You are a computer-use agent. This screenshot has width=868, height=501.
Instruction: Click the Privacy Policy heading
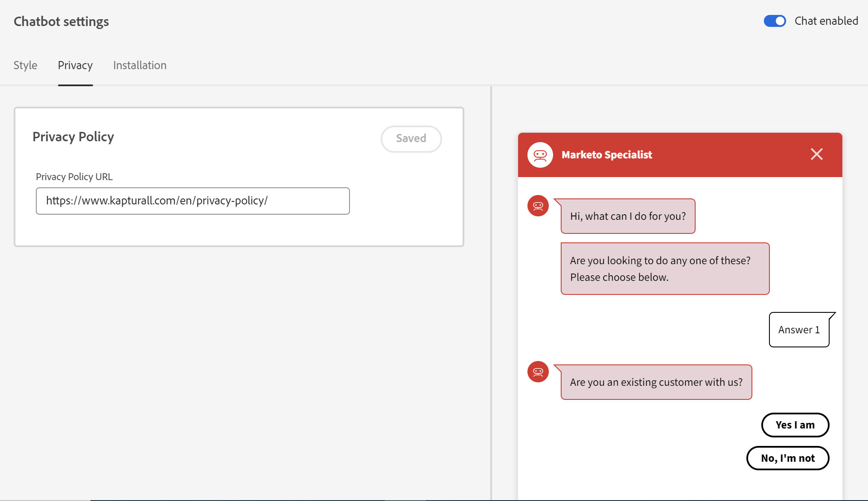tap(73, 137)
